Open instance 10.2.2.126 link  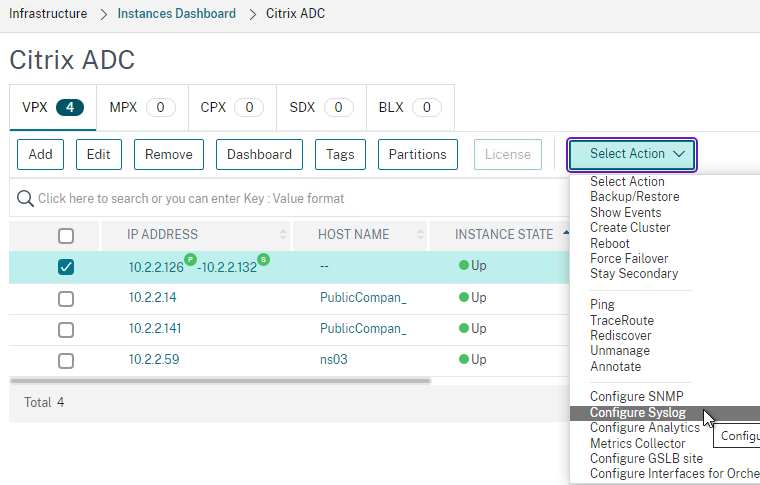coord(156,267)
